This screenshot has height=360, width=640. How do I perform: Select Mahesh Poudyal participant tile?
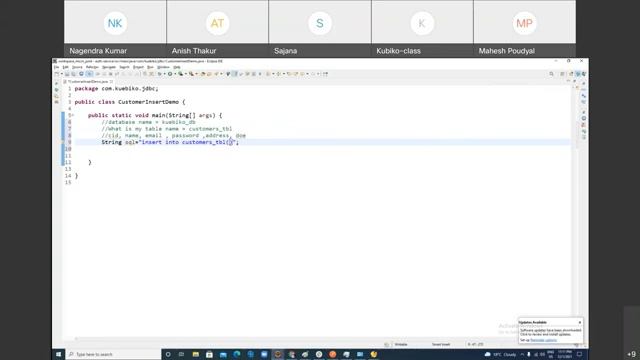(524, 28)
